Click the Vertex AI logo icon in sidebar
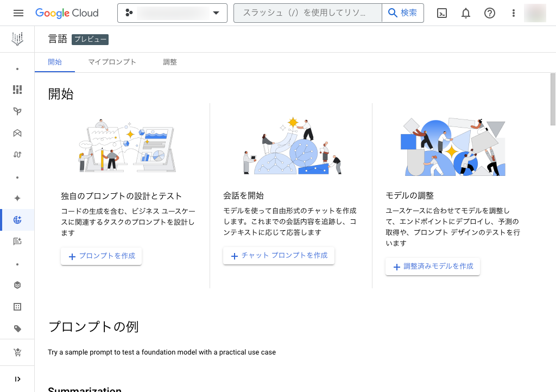Image resolution: width=556 pixels, height=392 pixels. click(17, 39)
